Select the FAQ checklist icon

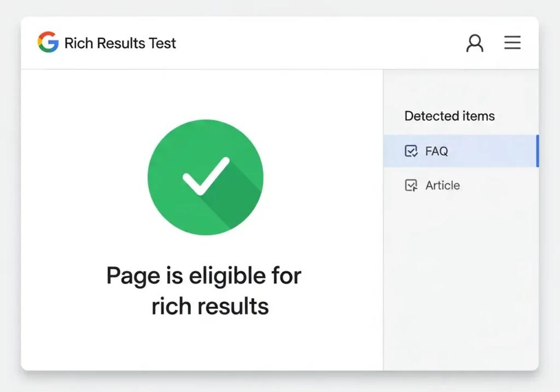tap(411, 151)
